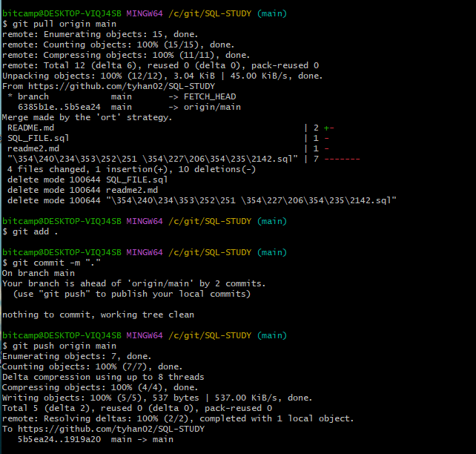Screen dimensions: 476x454
Task: Click the red minus bar showing 7 deletions
Action: coord(342,159)
